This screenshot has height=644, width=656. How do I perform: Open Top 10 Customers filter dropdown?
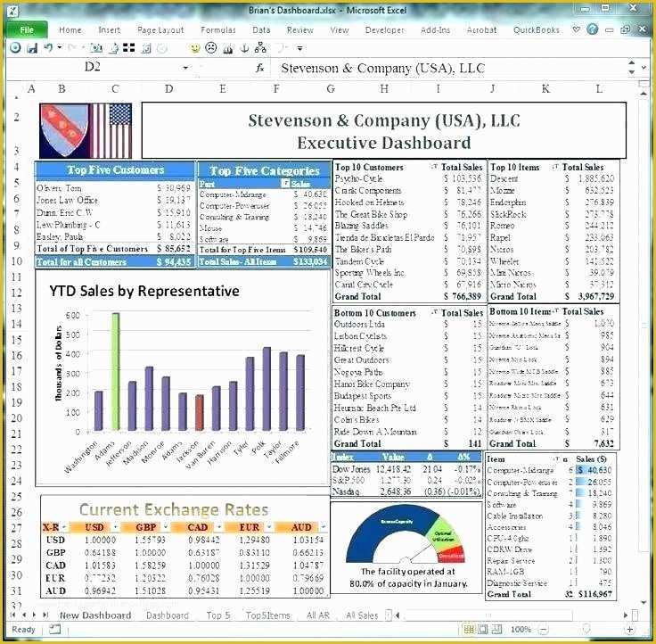434,167
